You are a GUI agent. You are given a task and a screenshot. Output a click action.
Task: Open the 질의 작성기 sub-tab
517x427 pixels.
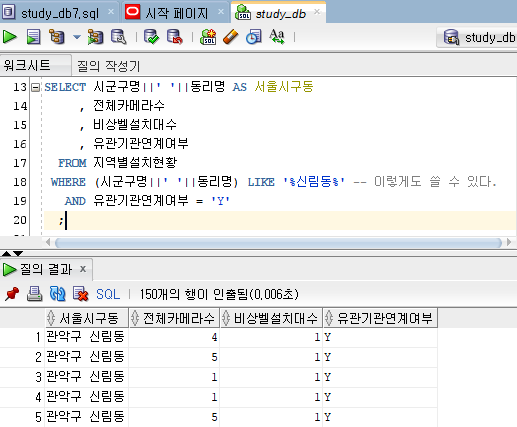pyautogui.click(x=109, y=66)
